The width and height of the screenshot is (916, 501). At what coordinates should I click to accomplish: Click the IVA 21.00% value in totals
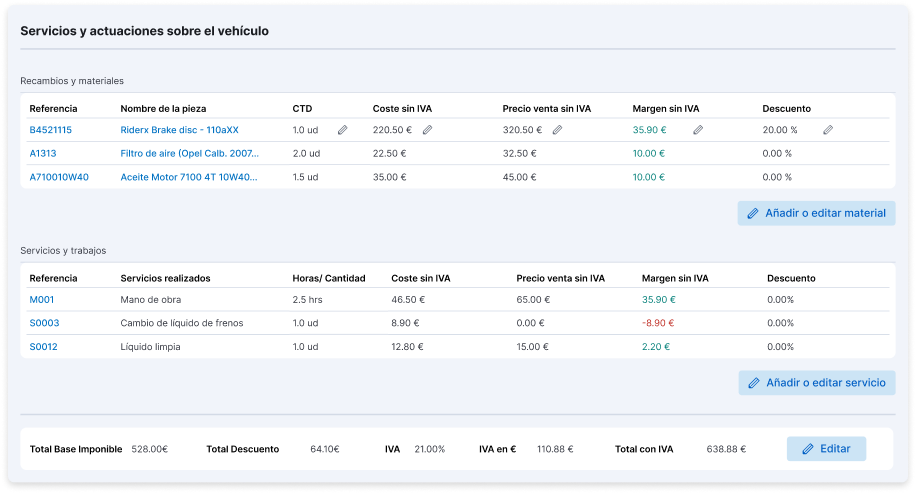pos(429,449)
